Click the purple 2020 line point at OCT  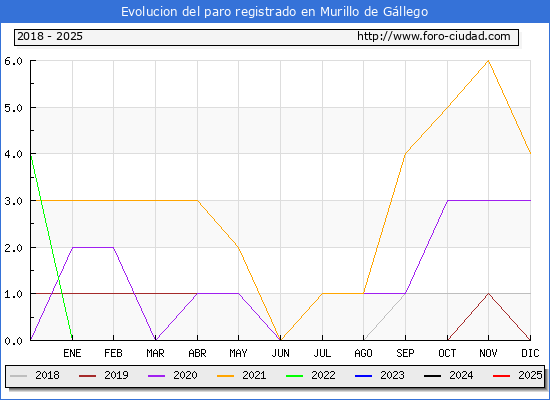point(447,200)
